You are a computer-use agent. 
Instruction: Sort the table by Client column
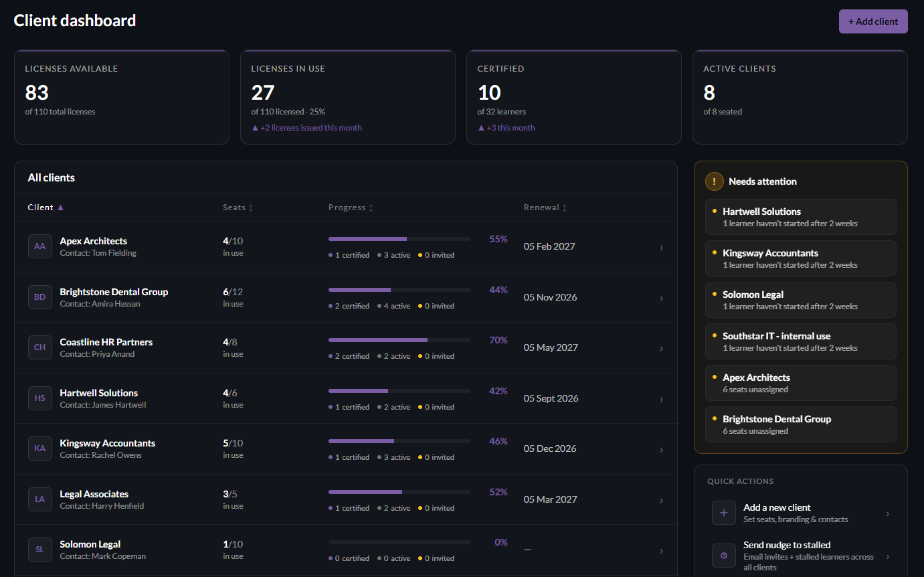[x=45, y=208]
